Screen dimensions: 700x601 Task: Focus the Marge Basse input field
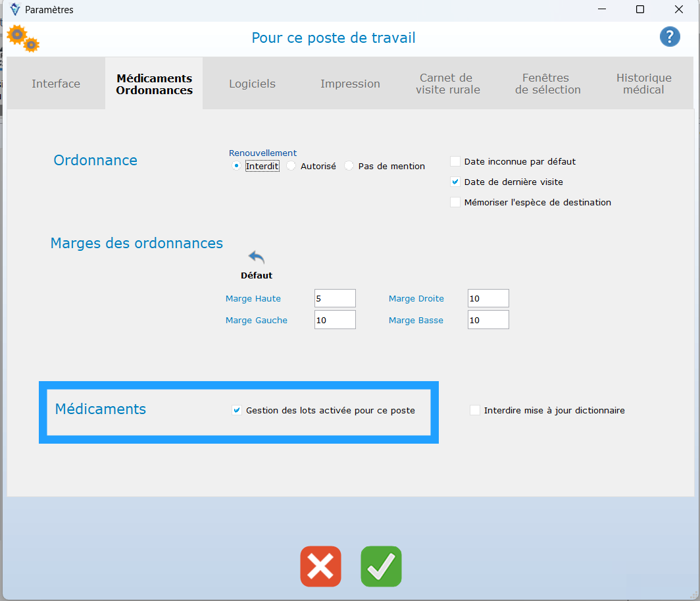click(x=488, y=320)
